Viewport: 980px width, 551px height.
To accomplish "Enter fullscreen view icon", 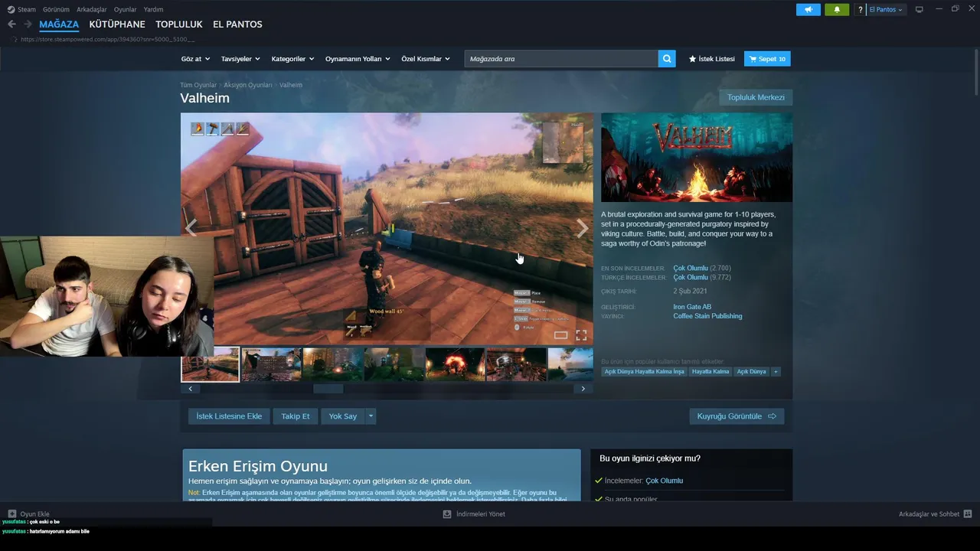I will point(581,335).
